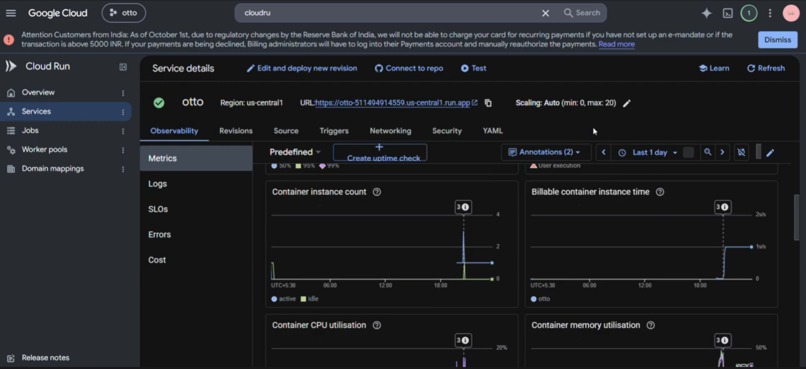The height and width of the screenshot is (369, 806).
Task: Select Metrics in observability menu
Action: tap(196, 158)
